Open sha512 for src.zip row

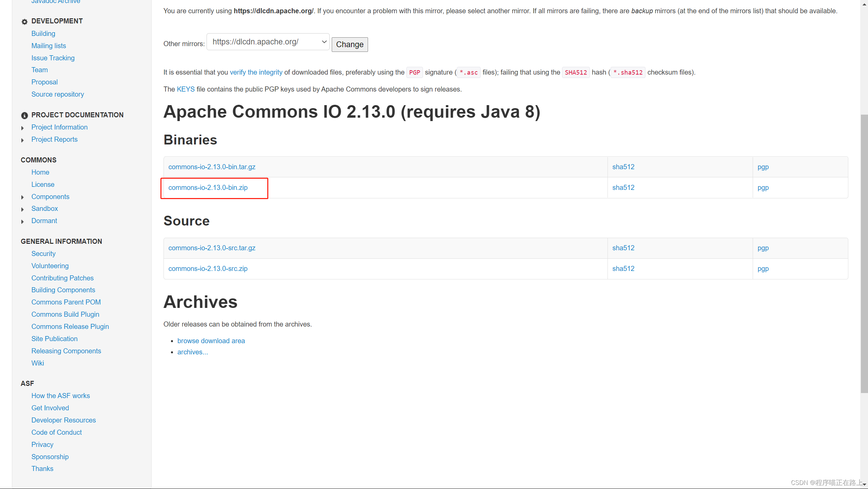pos(623,269)
